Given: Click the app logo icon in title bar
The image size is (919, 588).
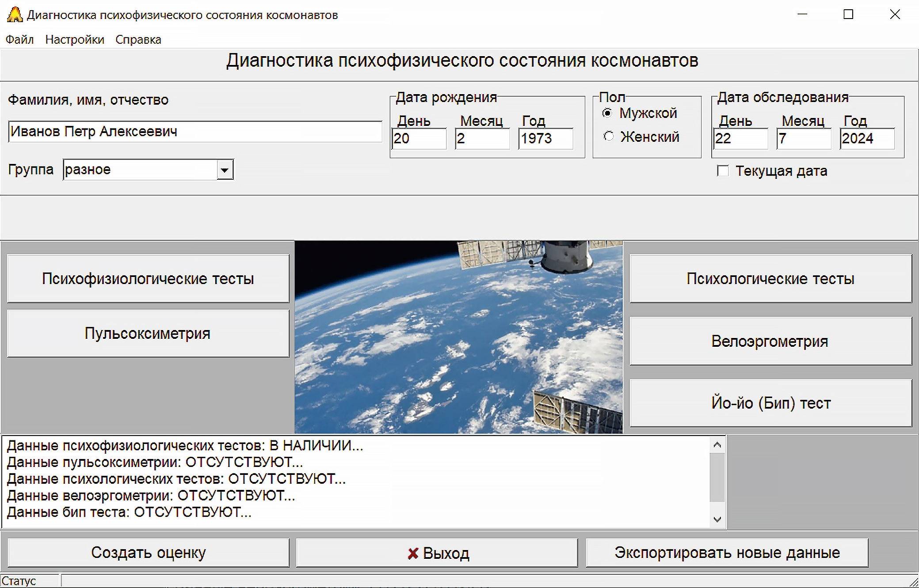Looking at the screenshot, I should [15, 15].
